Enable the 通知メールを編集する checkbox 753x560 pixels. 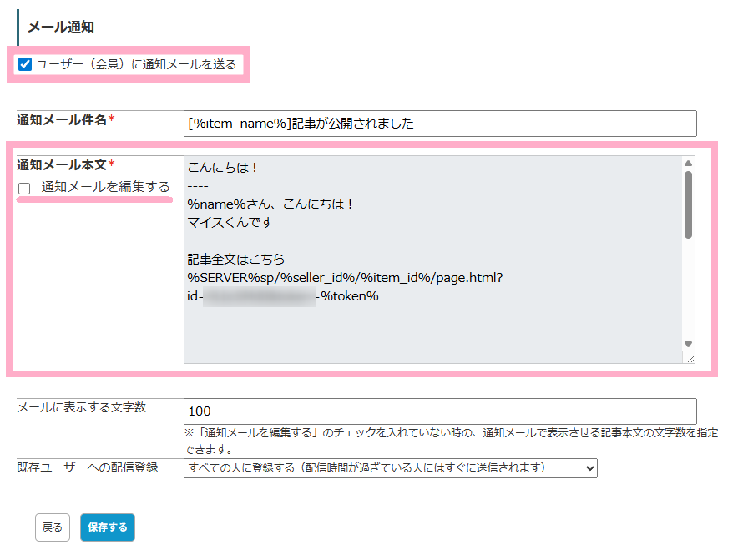[x=24, y=189]
